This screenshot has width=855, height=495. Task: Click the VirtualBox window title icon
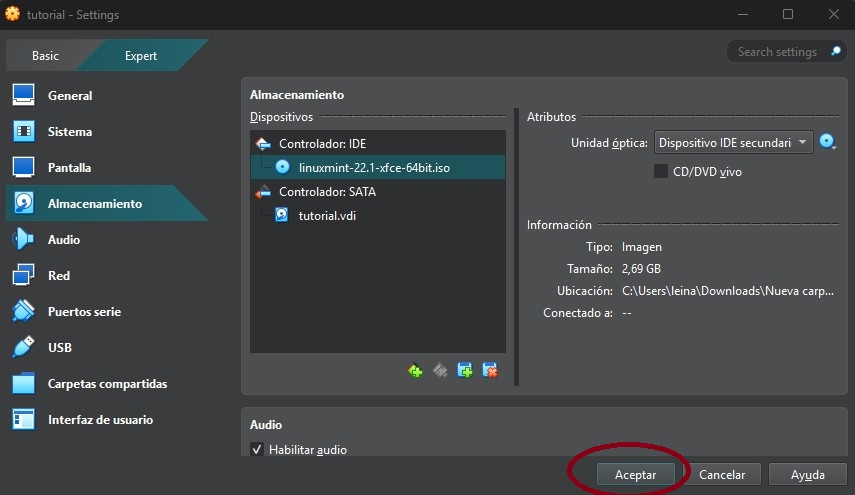(13, 14)
